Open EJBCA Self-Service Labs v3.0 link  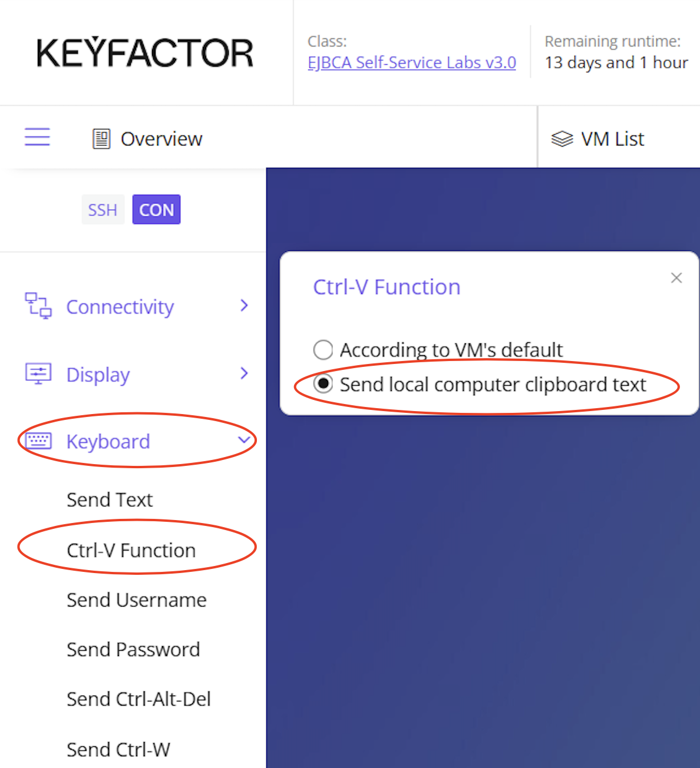click(x=412, y=62)
